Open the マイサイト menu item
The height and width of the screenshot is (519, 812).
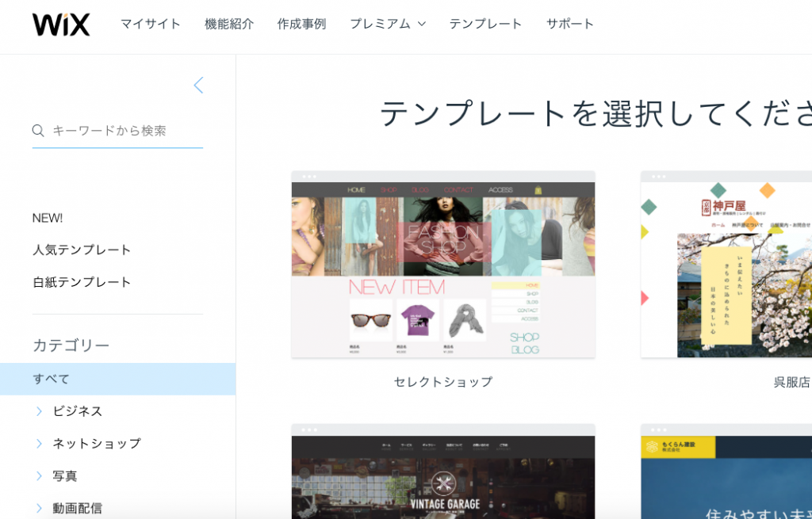coord(150,24)
